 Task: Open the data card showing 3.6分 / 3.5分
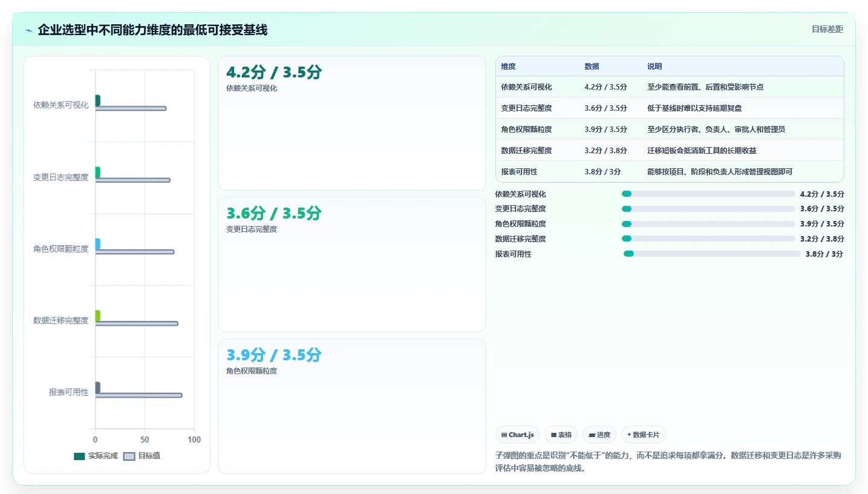(x=351, y=265)
